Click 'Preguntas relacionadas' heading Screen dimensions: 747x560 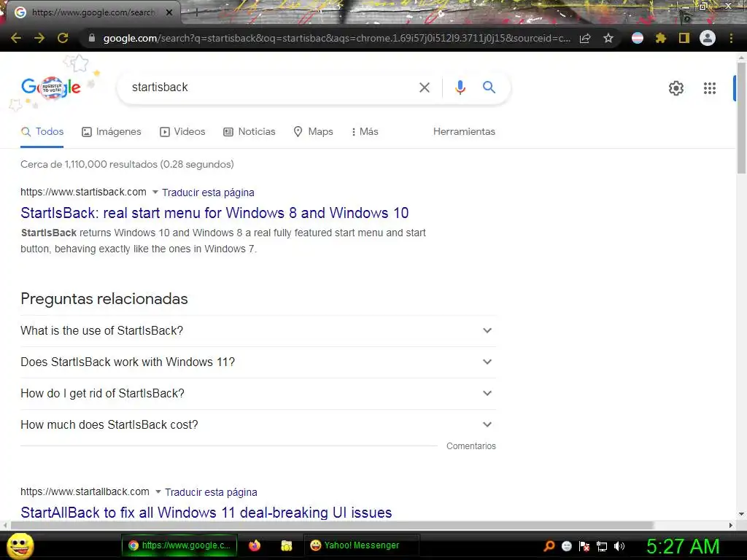point(104,298)
